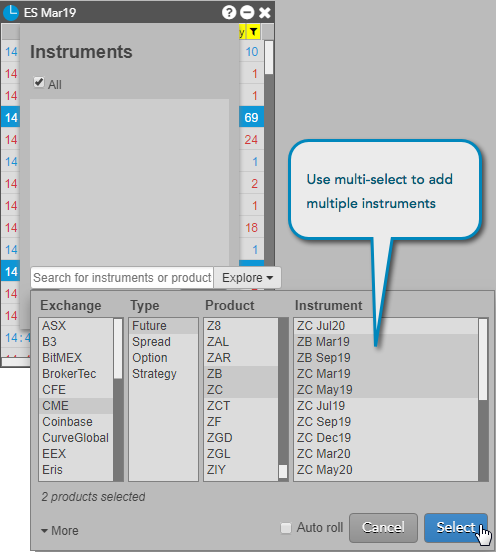Click the instrument search field
This screenshot has width=496, height=552.
(122, 278)
